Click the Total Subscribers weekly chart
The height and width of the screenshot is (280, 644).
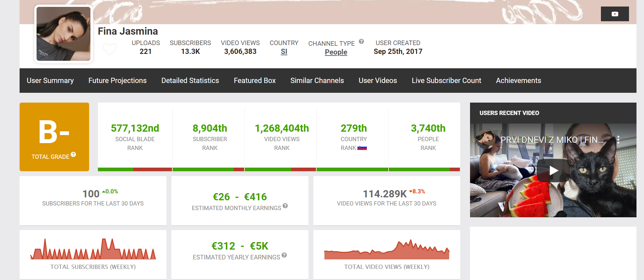pyautogui.click(x=93, y=249)
